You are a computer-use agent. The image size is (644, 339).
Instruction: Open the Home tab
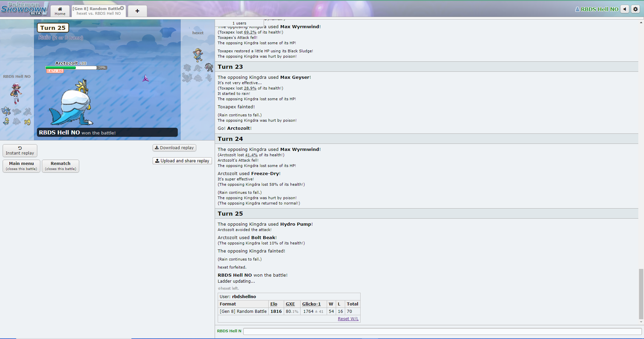(60, 11)
